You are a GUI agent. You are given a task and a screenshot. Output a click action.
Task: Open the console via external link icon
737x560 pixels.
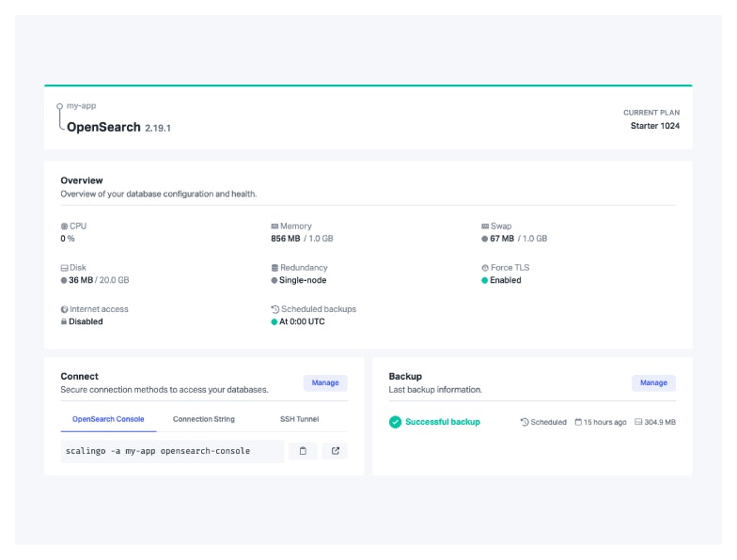[335, 451]
